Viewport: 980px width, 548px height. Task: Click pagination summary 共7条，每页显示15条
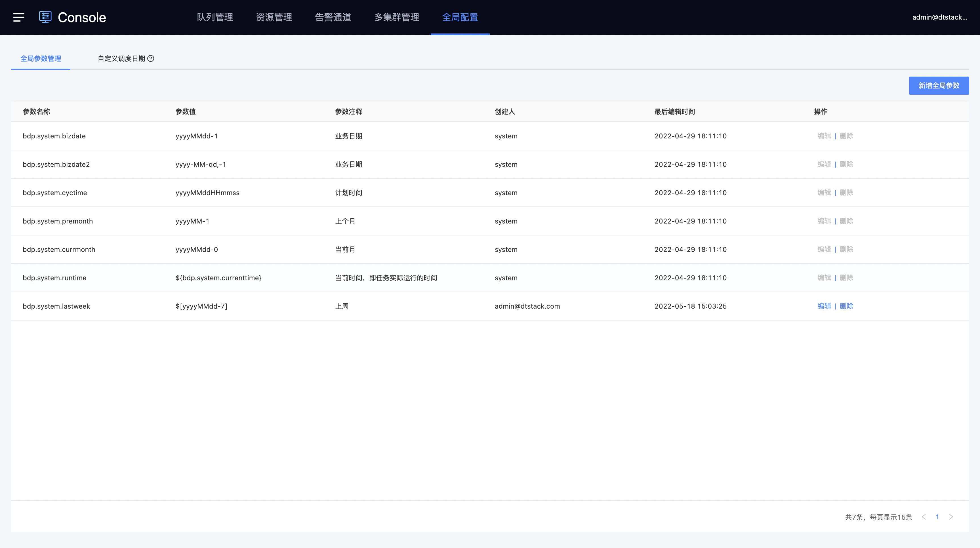[x=878, y=517]
